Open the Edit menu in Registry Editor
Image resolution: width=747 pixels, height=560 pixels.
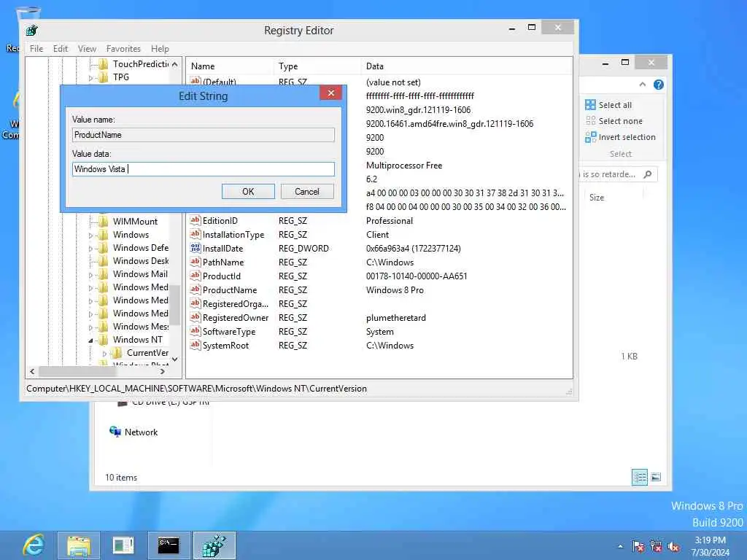tap(61, 49)
